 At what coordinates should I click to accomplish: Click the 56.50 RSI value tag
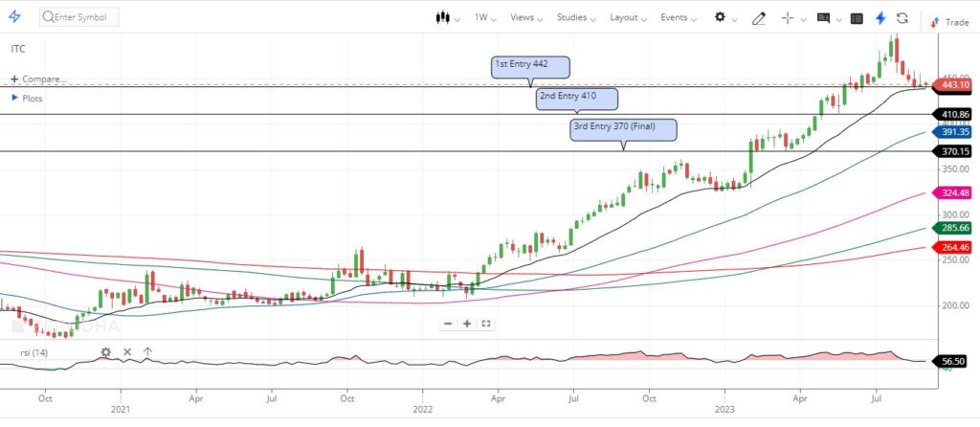click(x=951, y=361)
